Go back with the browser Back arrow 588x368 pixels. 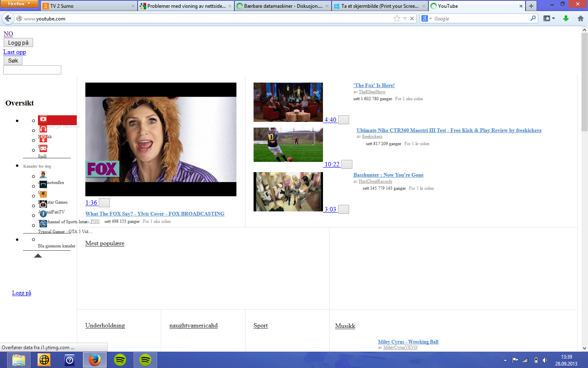8,18
